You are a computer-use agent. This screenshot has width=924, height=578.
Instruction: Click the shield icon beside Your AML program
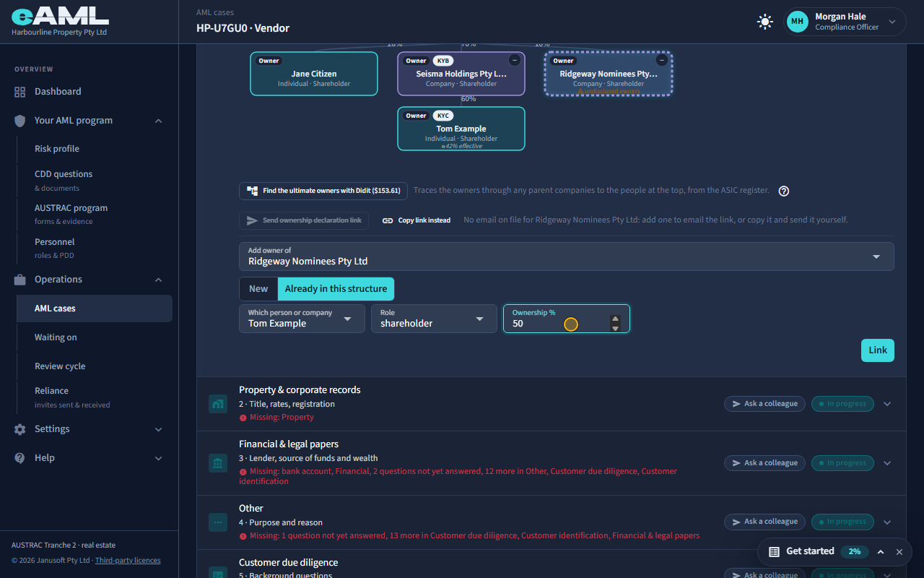tap(19, 121)
